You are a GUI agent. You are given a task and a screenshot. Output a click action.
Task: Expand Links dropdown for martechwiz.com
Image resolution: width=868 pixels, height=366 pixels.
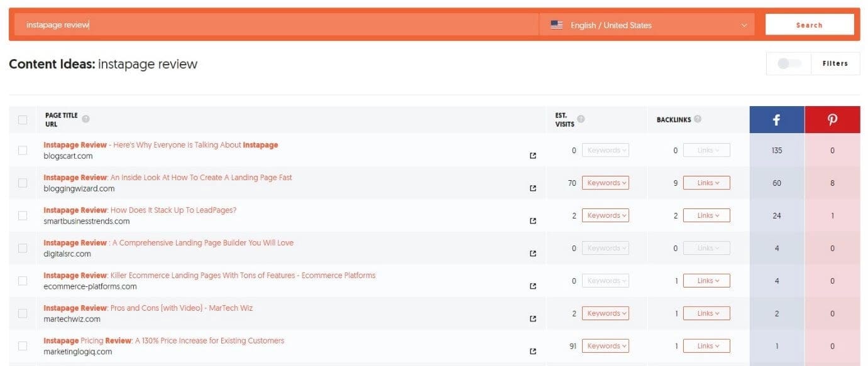[x=706, y=313]
